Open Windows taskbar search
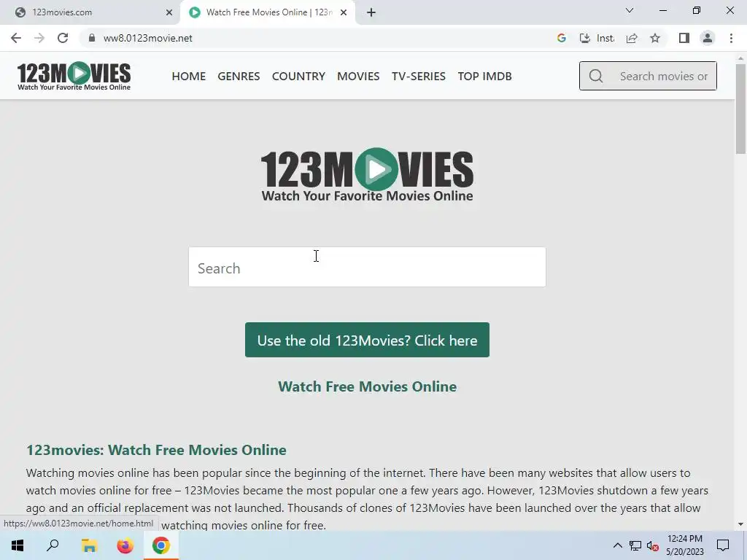Image resolution: width=747 pixels, height=560 pixels. click(x=53, y=545)
